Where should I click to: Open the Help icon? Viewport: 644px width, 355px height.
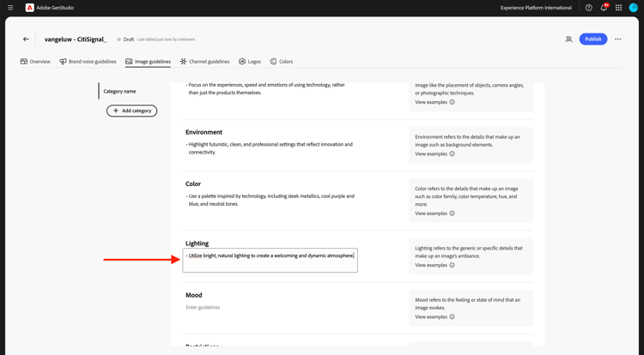click(589, 8)
